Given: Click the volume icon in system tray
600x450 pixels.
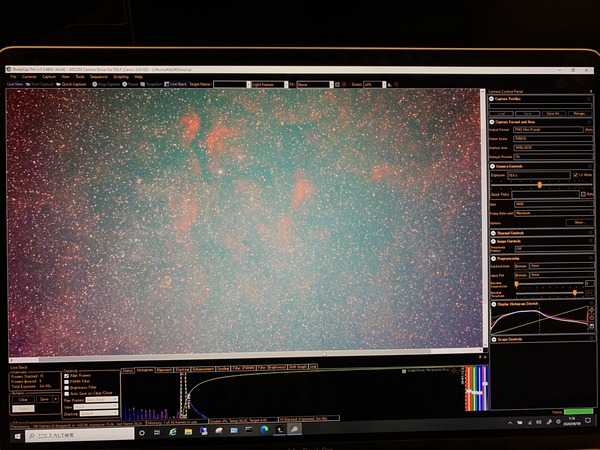Looking at the screenshot, I should pyautogui.click(x=539, y=422).
